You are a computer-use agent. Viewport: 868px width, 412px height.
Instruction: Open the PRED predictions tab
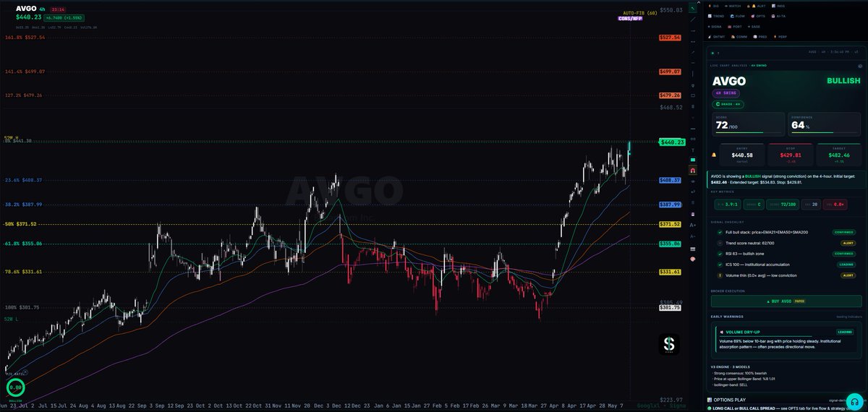tap(760, 37)
